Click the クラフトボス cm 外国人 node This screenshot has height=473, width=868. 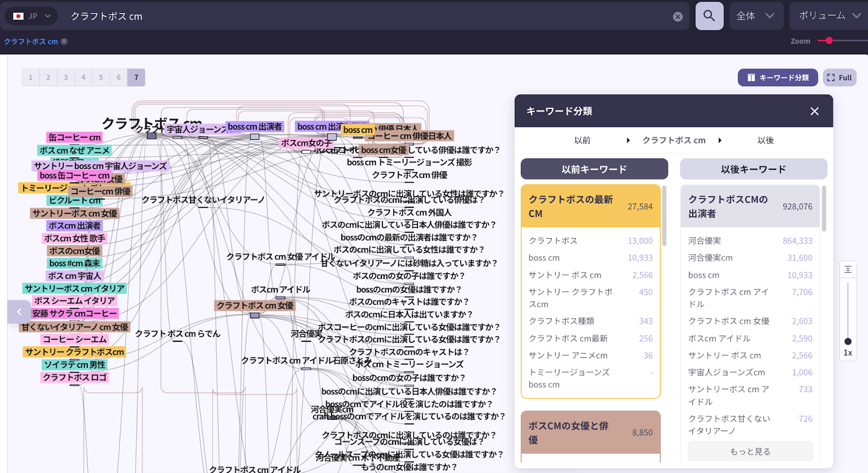tap(410, 212)
